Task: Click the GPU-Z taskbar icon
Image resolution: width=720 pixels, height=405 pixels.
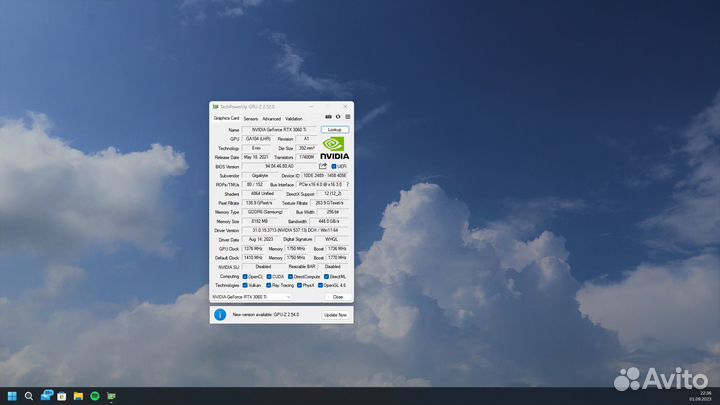Action: tap(112, 396)
